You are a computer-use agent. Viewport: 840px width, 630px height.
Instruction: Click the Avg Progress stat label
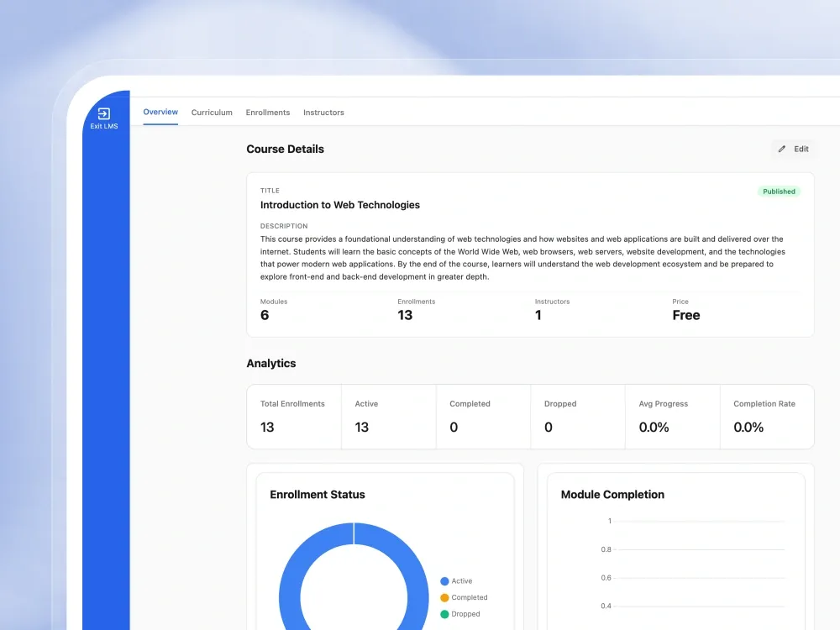coord(664,404)
